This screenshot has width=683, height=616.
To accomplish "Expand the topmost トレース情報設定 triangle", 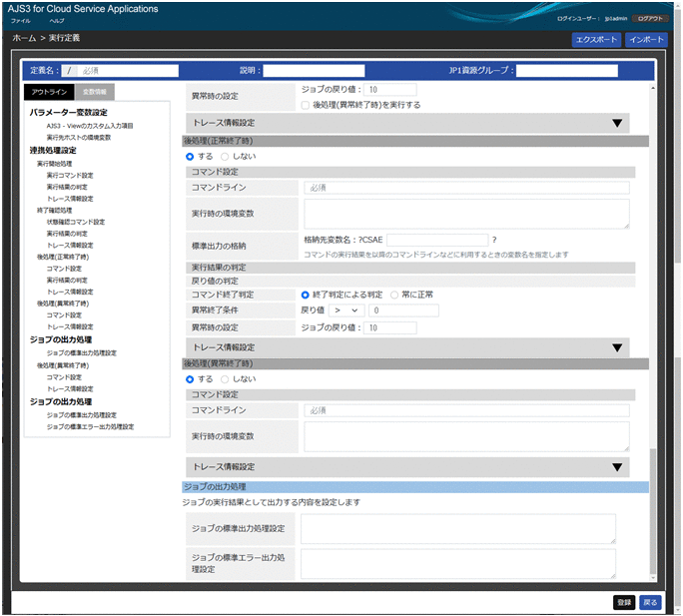I will pos(617,123).
